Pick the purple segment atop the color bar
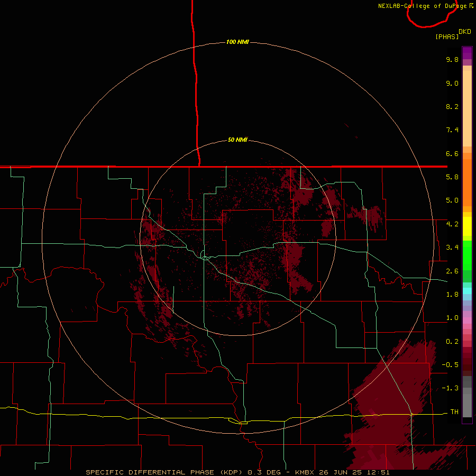The height and width of the screenshot is (476, 476). click(x=467, y=53)
